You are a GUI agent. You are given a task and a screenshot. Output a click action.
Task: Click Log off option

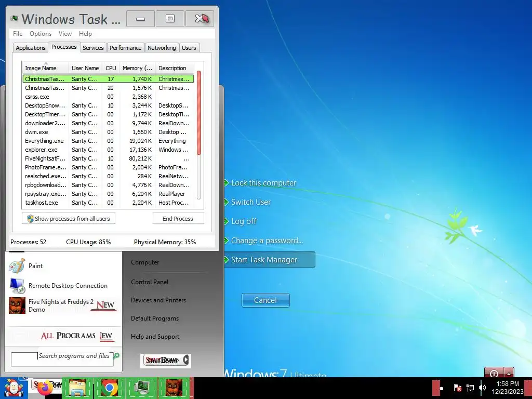(x=244, y=221)
